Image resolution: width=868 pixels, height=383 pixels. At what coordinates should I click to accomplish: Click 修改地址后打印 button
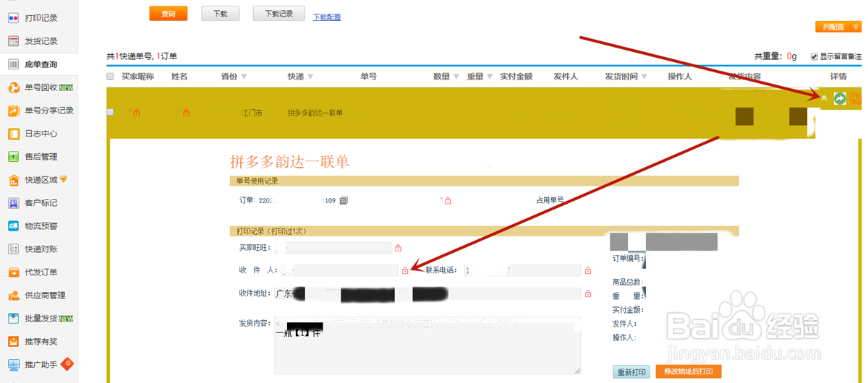pos(689,372)
